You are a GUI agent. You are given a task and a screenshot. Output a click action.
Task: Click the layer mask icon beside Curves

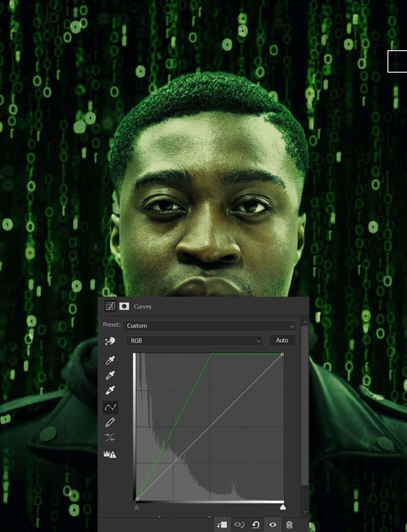coord(124,306)
